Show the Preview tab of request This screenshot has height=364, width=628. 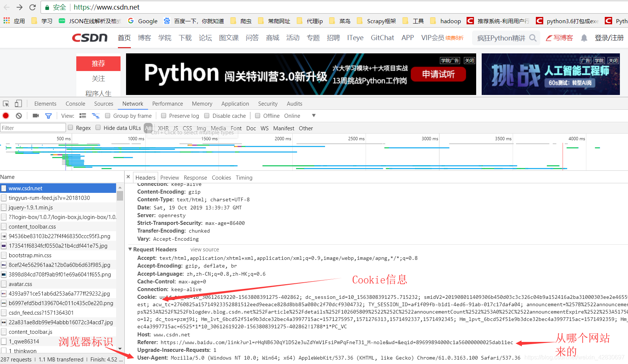point(170,177)
